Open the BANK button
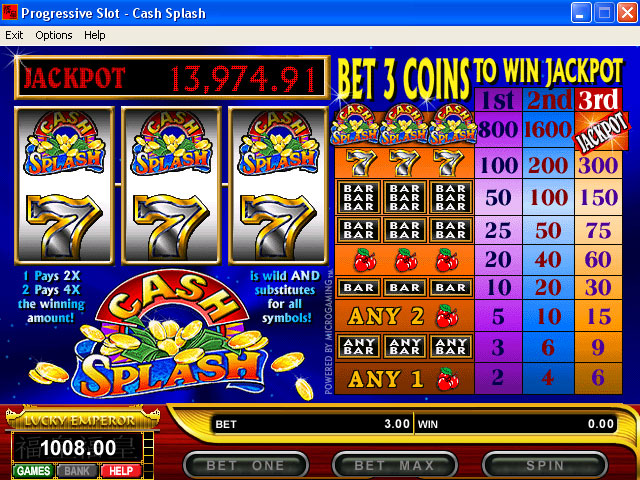 click(77, 471)
